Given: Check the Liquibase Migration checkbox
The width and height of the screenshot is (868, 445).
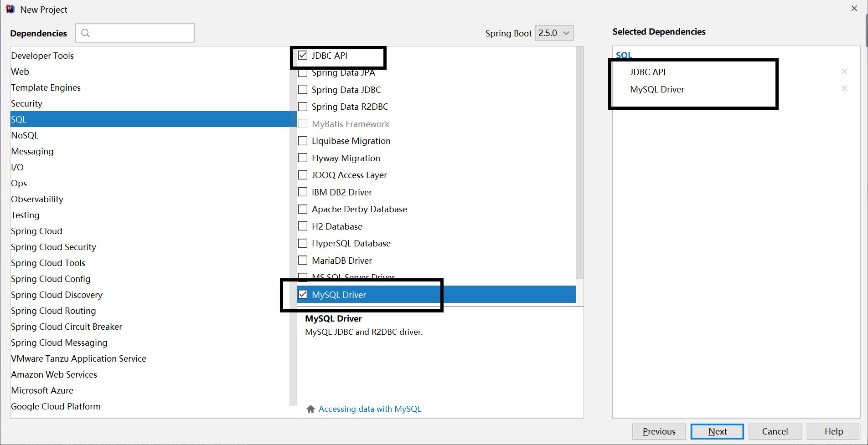Looking at the screenshot, I should [x=303, y=141].
